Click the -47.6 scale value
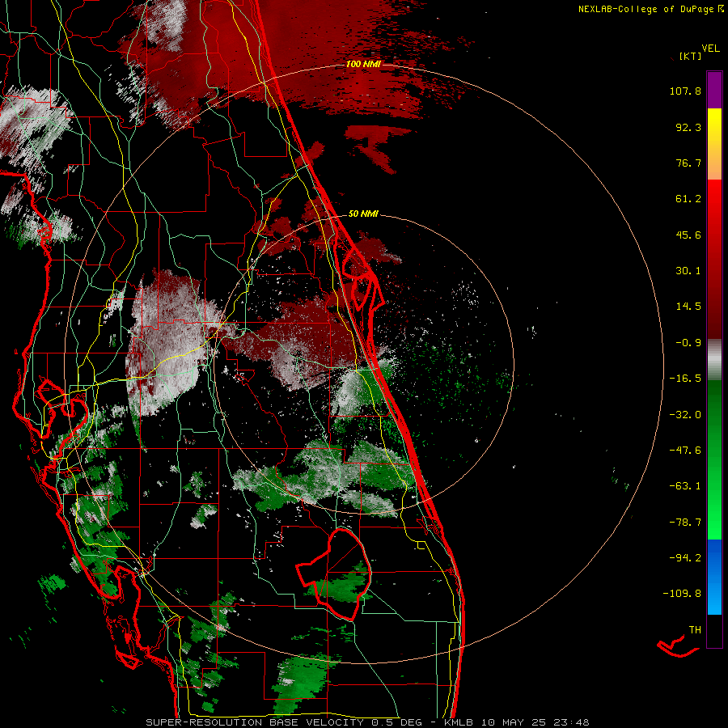This screenshot has width=728, height=728. point(685,451)
